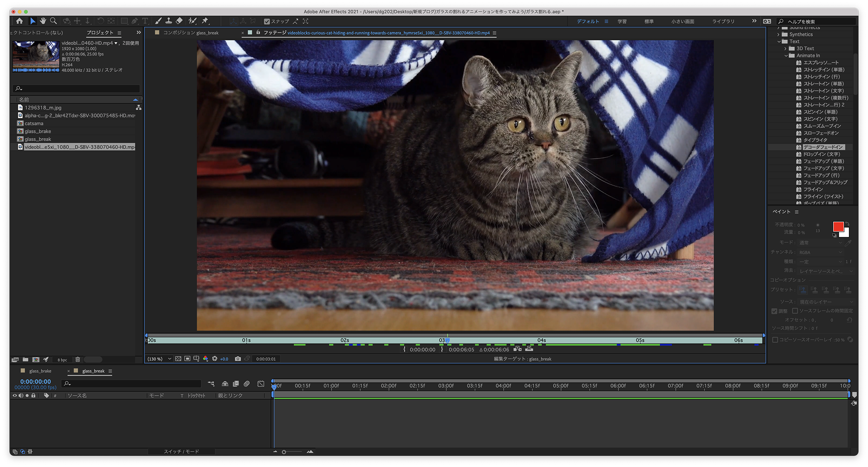
Task: Toggle the transparency grid in viewer
Action: (178, 359)
